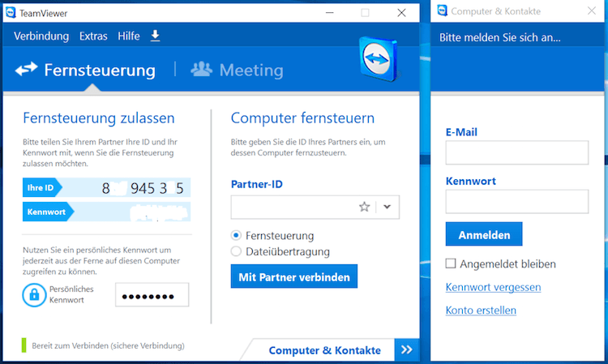Click the padlock icon beside Persönliches Kennwort

pos(34,294)
